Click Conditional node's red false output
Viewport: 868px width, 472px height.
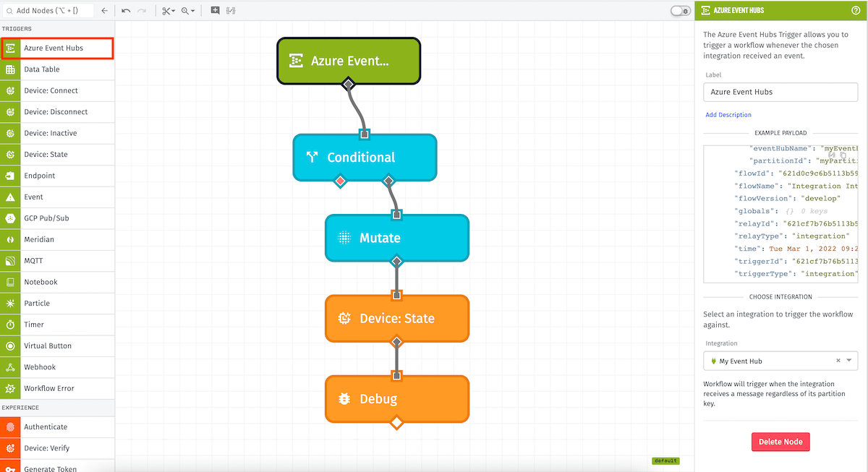click(340, 180)
